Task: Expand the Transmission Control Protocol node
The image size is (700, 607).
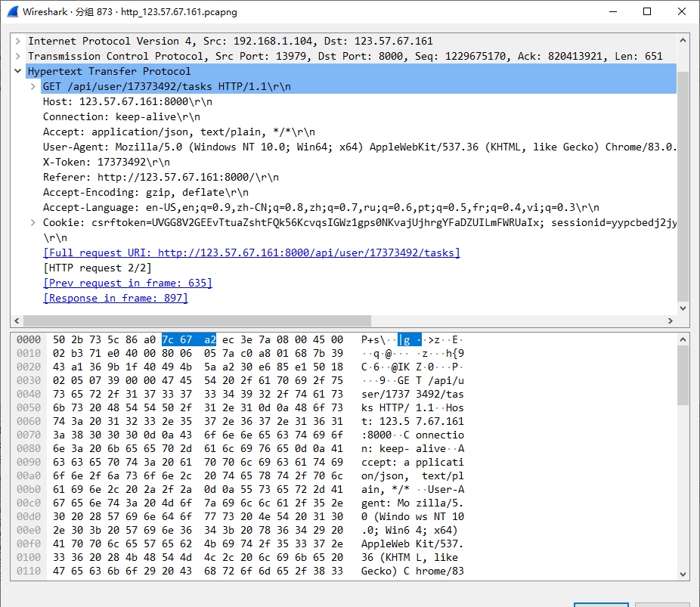Action: coord(17,57)
